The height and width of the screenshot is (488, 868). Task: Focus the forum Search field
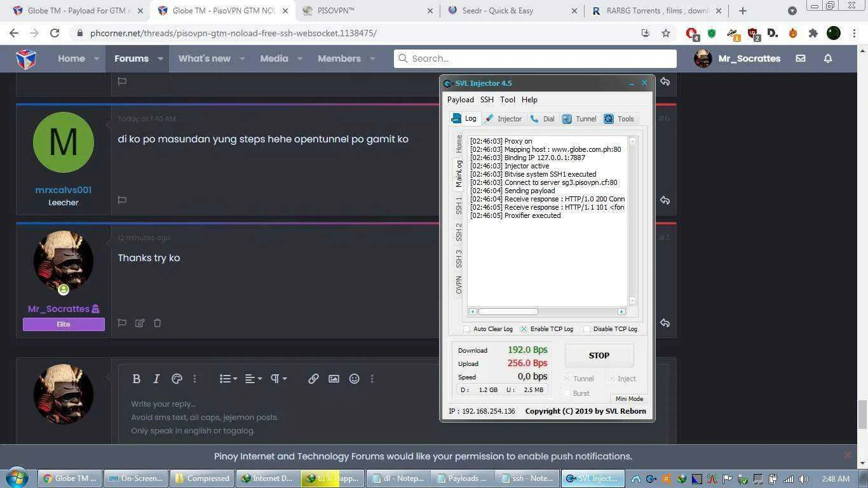pos(535,58)
